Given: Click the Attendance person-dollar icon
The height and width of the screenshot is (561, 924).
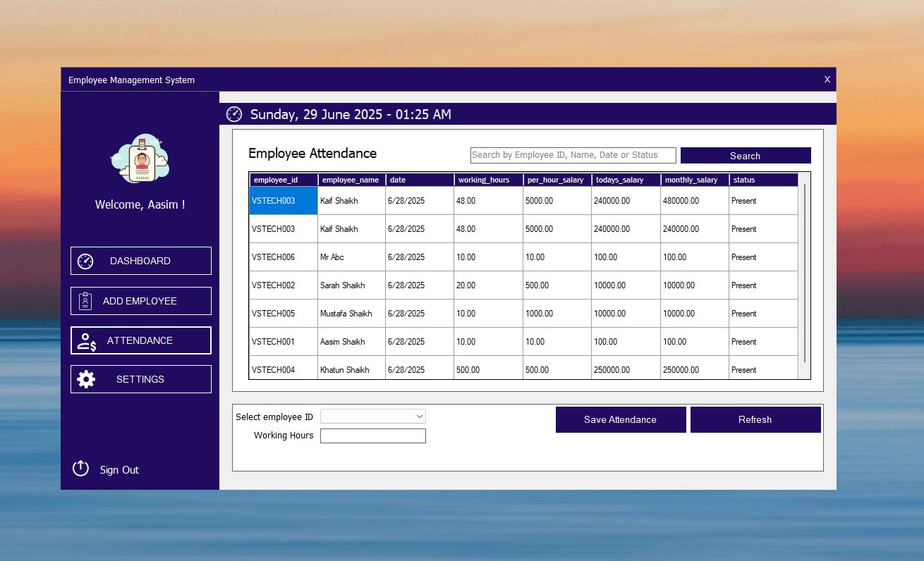Looking at the screenshot, I should [x=87, y=341].
